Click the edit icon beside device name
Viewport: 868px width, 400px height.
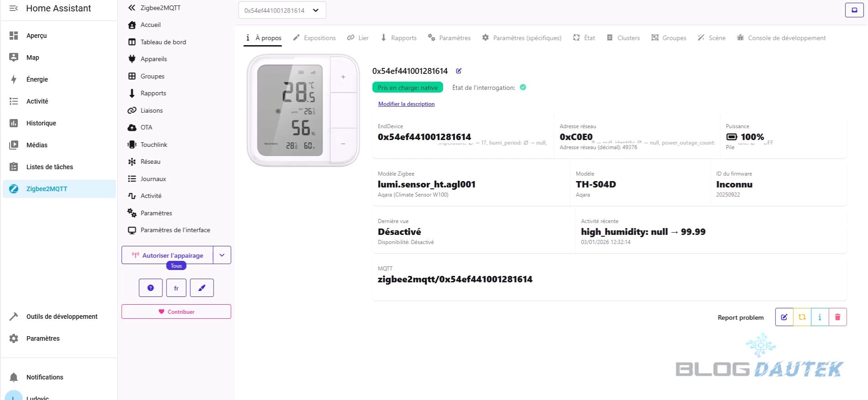[x=459, y=71]
